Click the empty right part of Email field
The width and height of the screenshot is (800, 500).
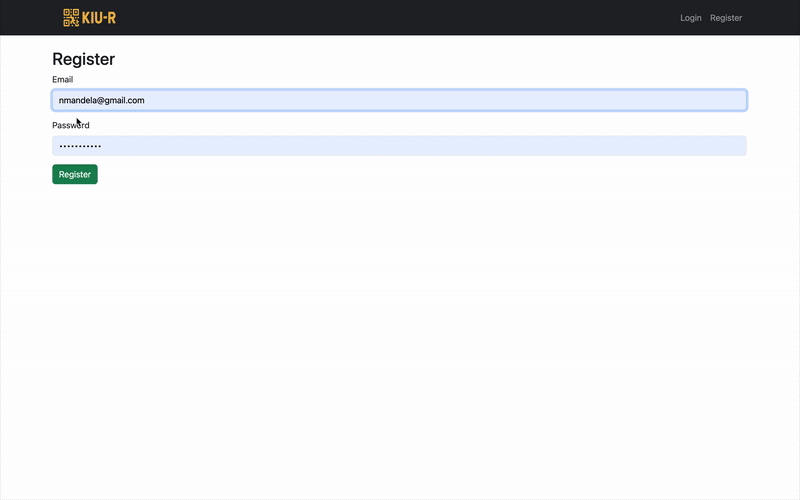[446, 100]
